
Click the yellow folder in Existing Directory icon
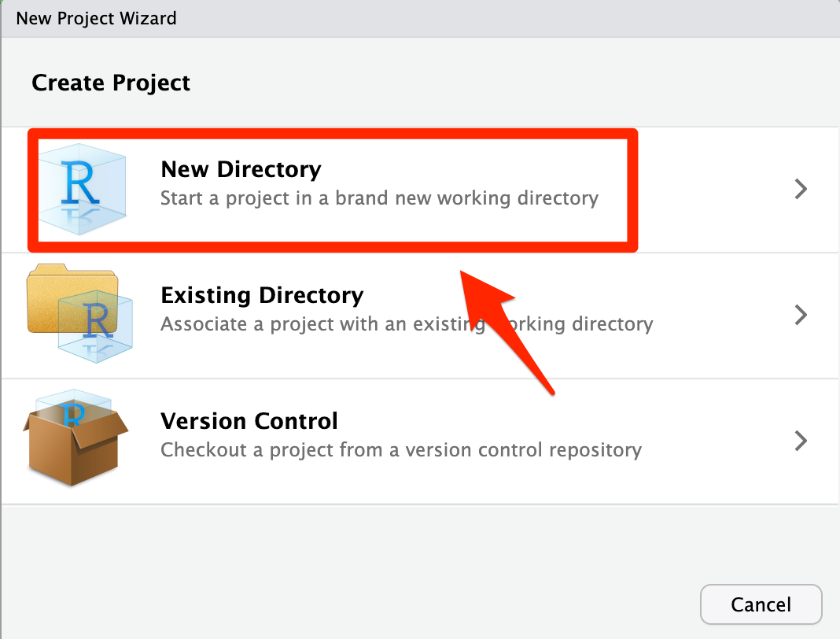72,298
